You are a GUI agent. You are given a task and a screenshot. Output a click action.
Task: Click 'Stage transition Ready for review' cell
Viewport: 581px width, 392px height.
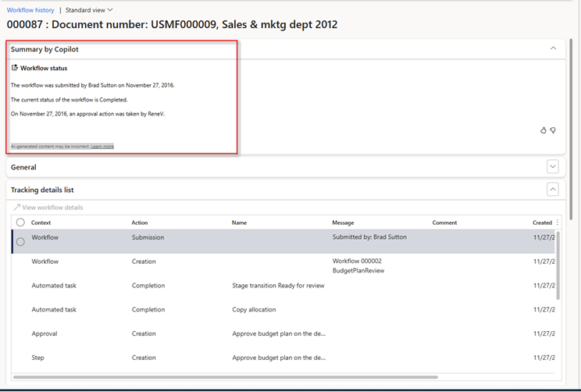pyautogui.click(x=278, y=285)
